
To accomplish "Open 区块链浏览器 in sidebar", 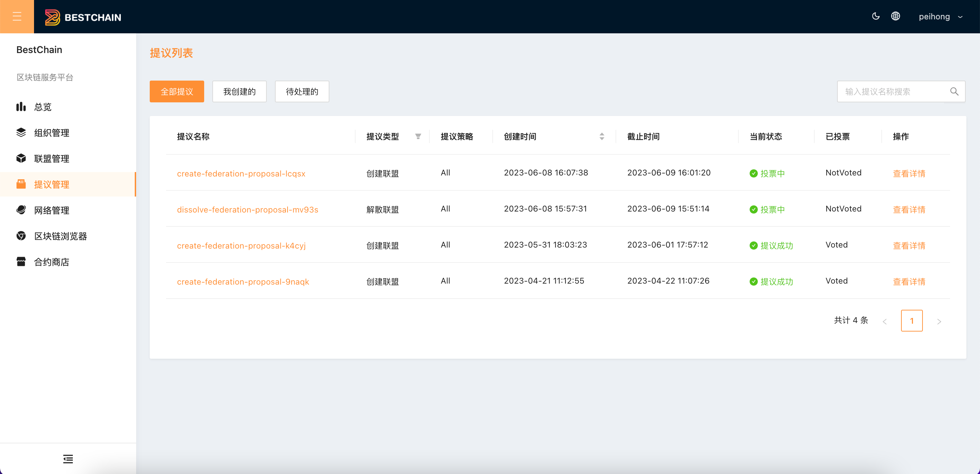I will pos(68,236).
